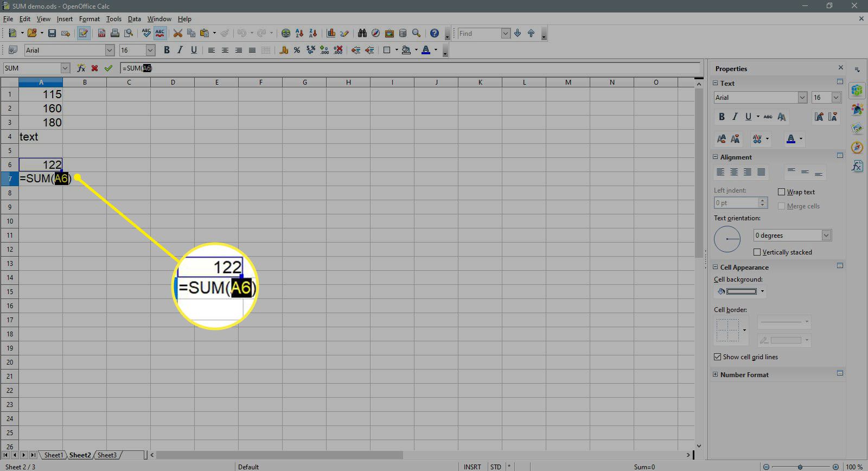Collapse the Alignment section in Properties
The width and height of the screenshot is (868, 471).
coord(715,157)
